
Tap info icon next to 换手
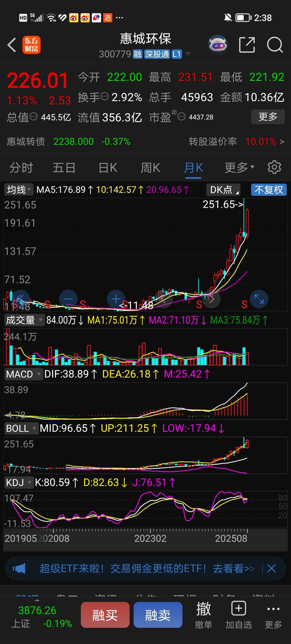pos(105,96)
